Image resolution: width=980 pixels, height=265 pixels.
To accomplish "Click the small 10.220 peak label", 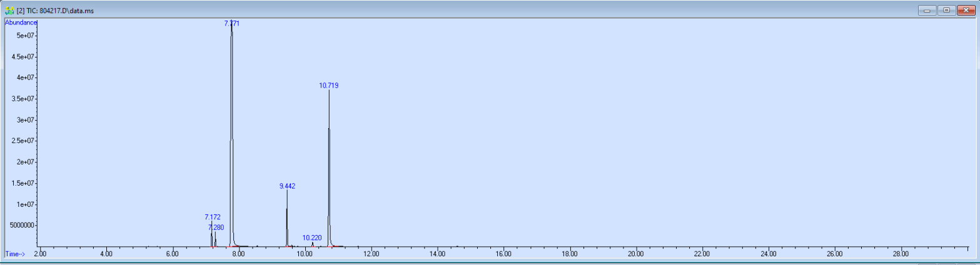I will [x=312, y=238].
